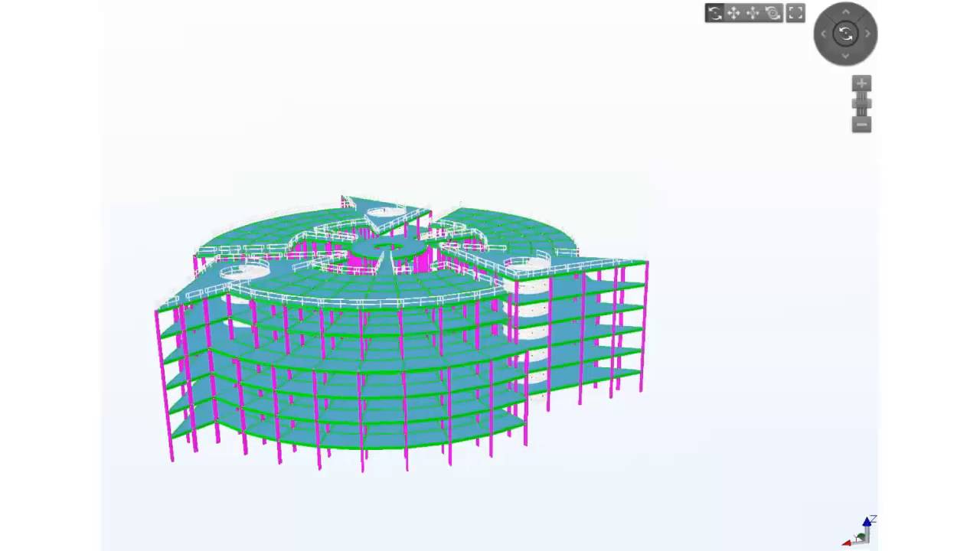Click the center rotate button of navigation wheel
This screenshot has height=551, width=980.
(x=846, y=34)
